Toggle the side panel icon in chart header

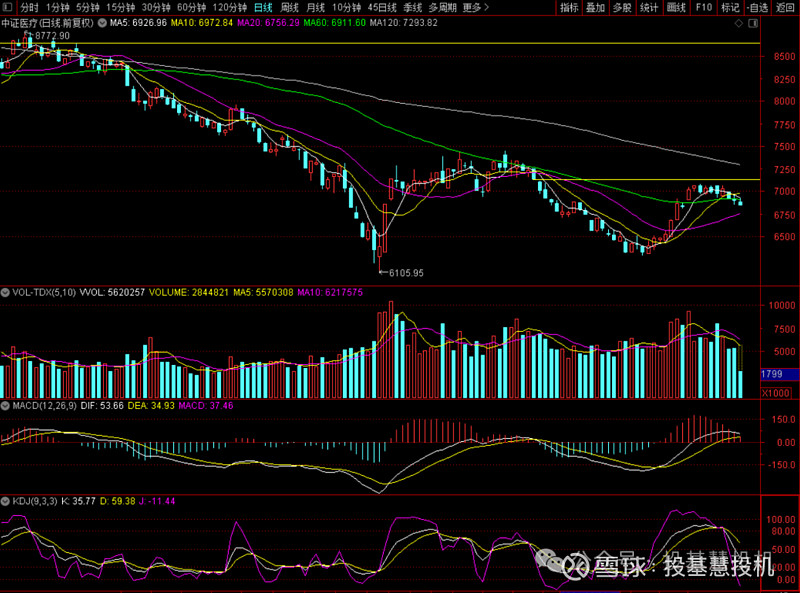[x=753, y=23]
